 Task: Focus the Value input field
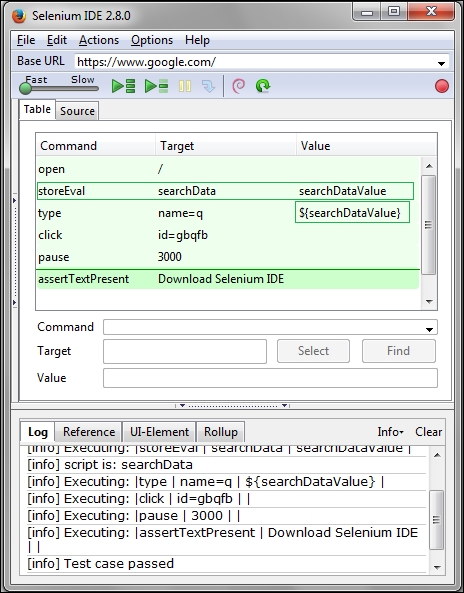pos(270,378)
